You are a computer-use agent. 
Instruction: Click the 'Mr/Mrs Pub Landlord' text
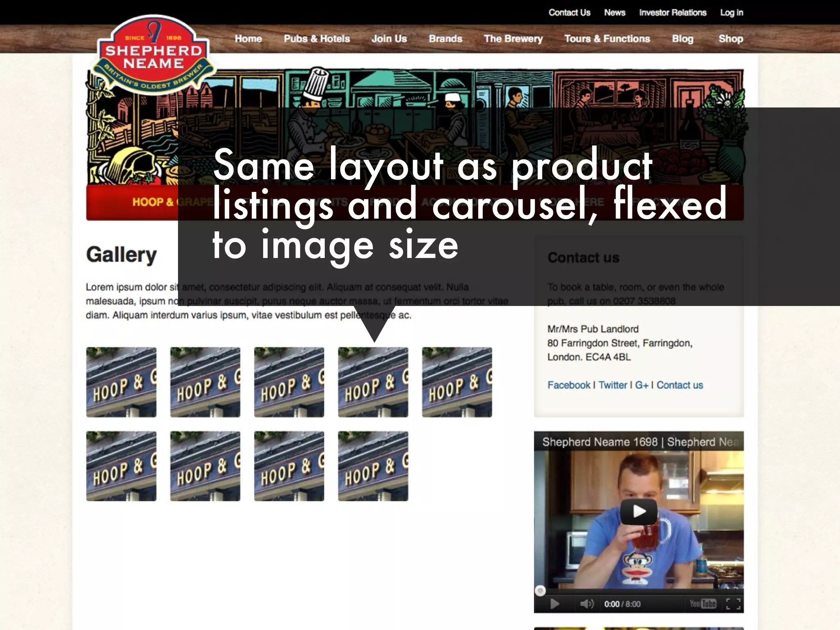[x=593, y=329]
